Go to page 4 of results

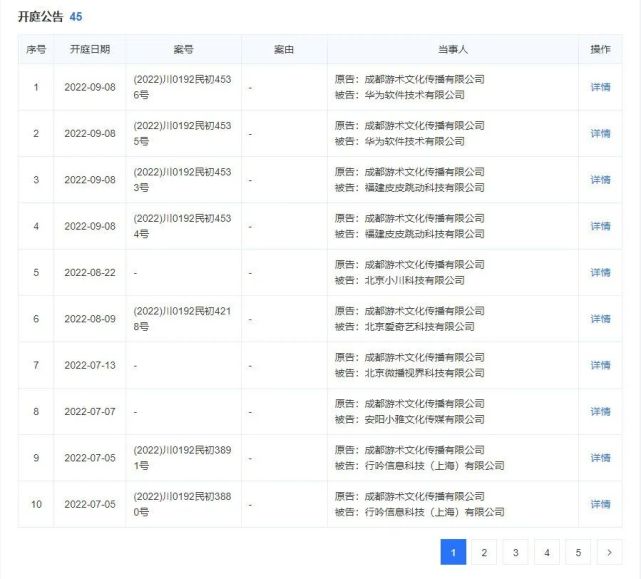547,552
